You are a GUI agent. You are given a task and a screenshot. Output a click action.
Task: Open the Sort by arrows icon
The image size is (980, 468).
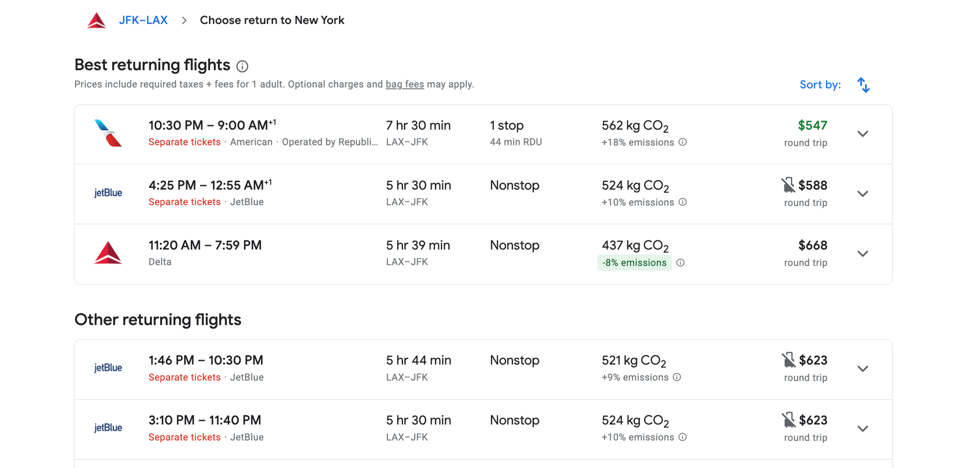tap(863, 84)
